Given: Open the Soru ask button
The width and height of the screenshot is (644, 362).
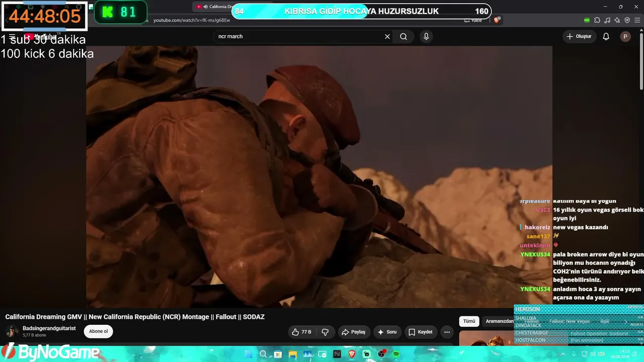Looking at the screenshot, I should [387, 332].
